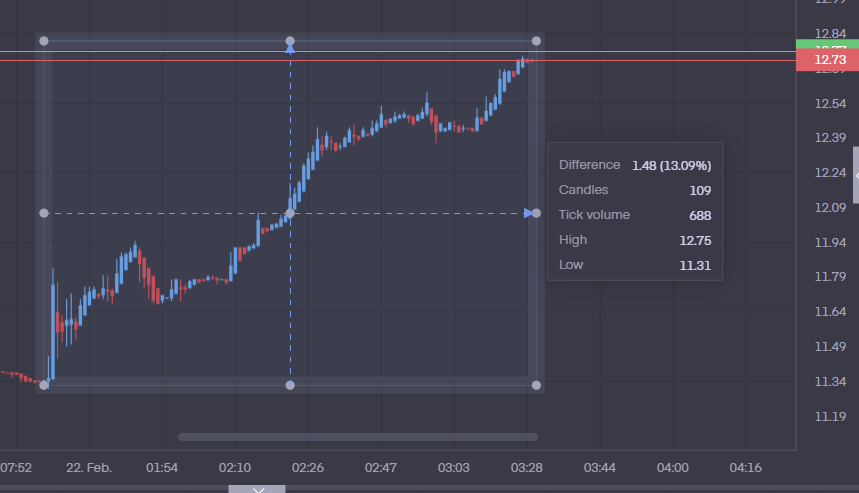Click the right-middle measurement box handle
The image size is (859, 493).
tap(536, 213)
